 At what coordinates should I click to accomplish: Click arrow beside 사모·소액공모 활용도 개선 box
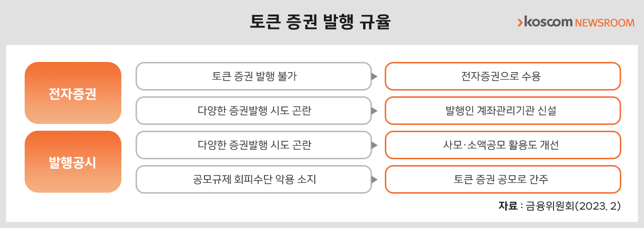click(374, 145)
